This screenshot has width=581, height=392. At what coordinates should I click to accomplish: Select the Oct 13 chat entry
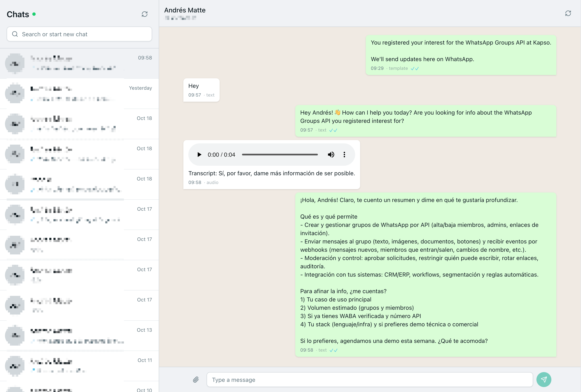pyautogui.click(x=75, y=335)
